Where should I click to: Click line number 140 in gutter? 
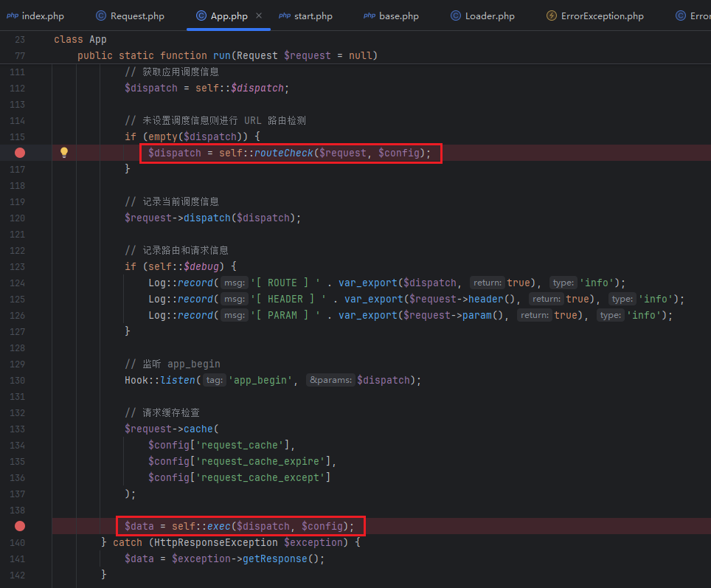click(x=17, y=543)
